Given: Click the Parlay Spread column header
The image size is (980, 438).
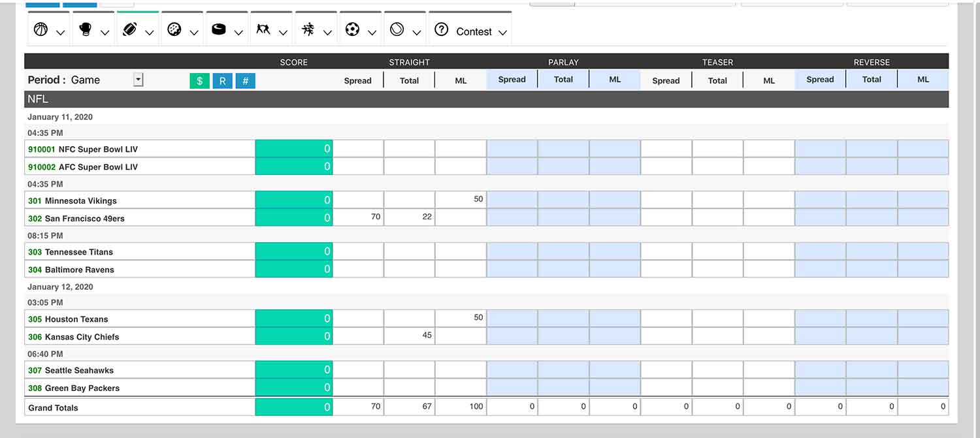Looking at the screenshot, I should pos(512,80).
